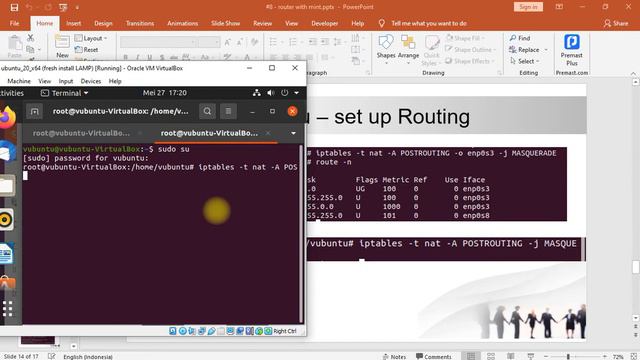Select the first terminal tab
The image size is (640, 360).
tap(82, 133)
